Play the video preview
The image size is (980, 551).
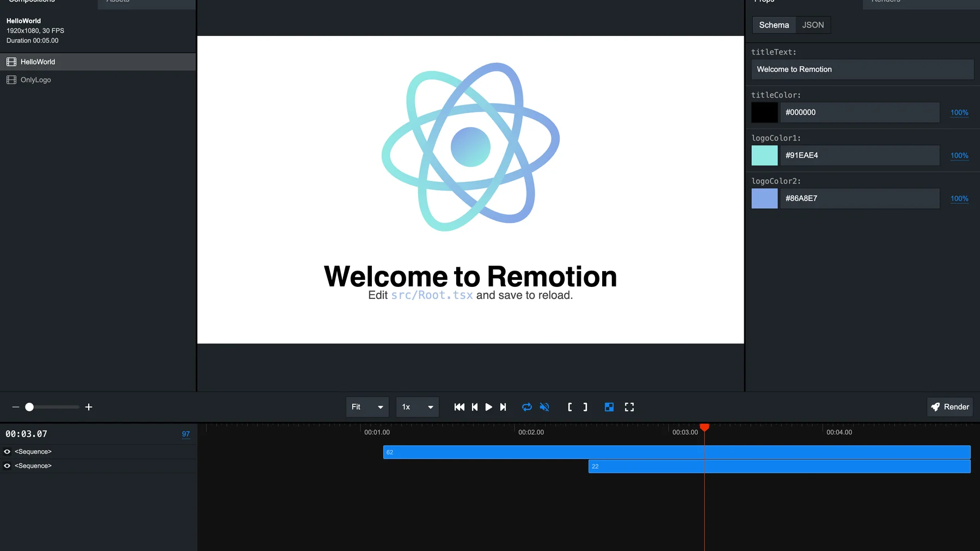point(488,407)
